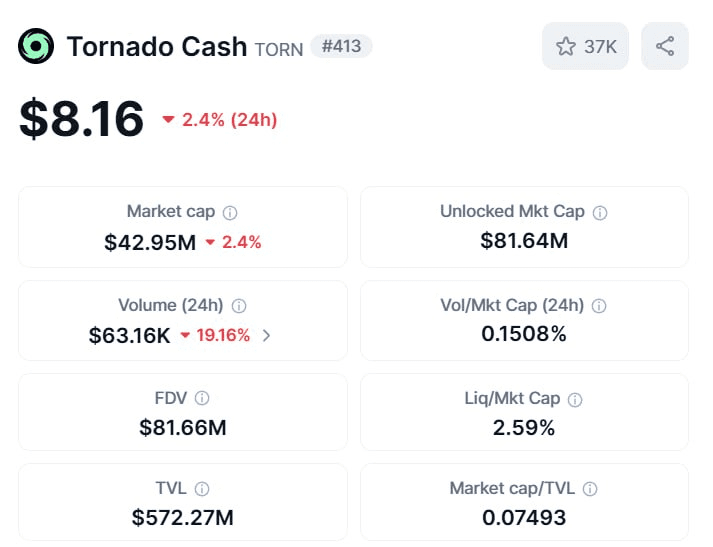Click the #413 rank badge
This screenshot has width=713, height=547.
click(341, 46)
